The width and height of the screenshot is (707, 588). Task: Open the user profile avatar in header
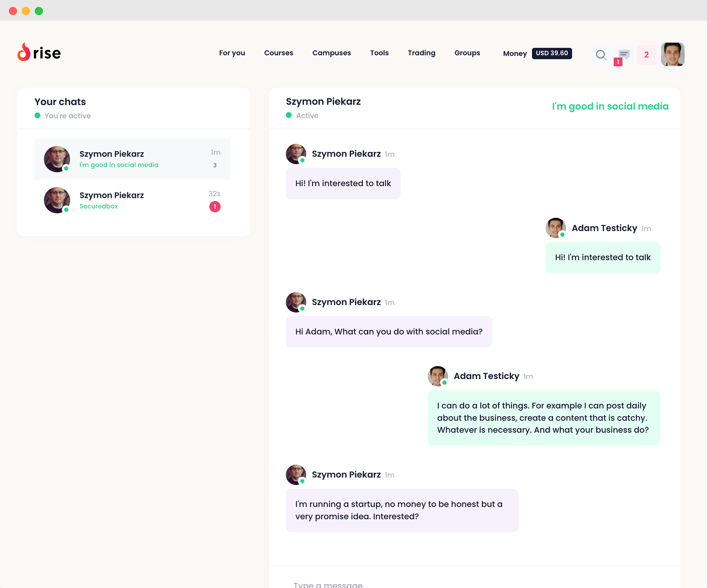pyautogui.click(x=673, y=54)
